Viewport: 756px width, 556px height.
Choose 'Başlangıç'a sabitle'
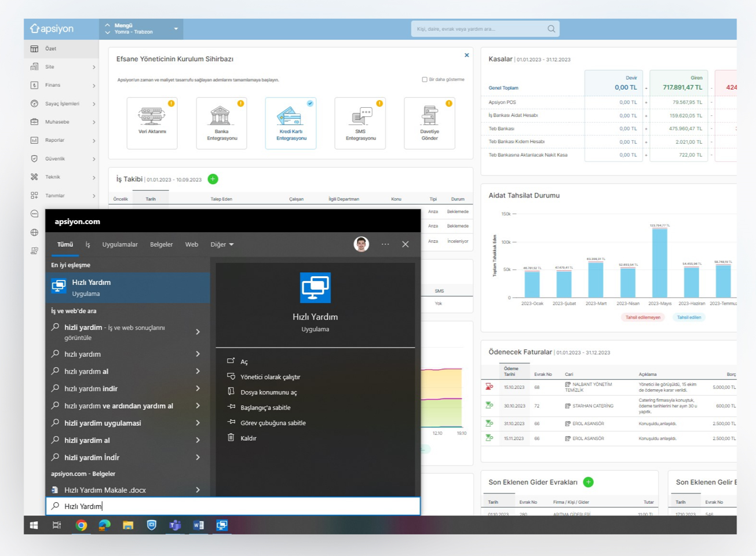265,408
